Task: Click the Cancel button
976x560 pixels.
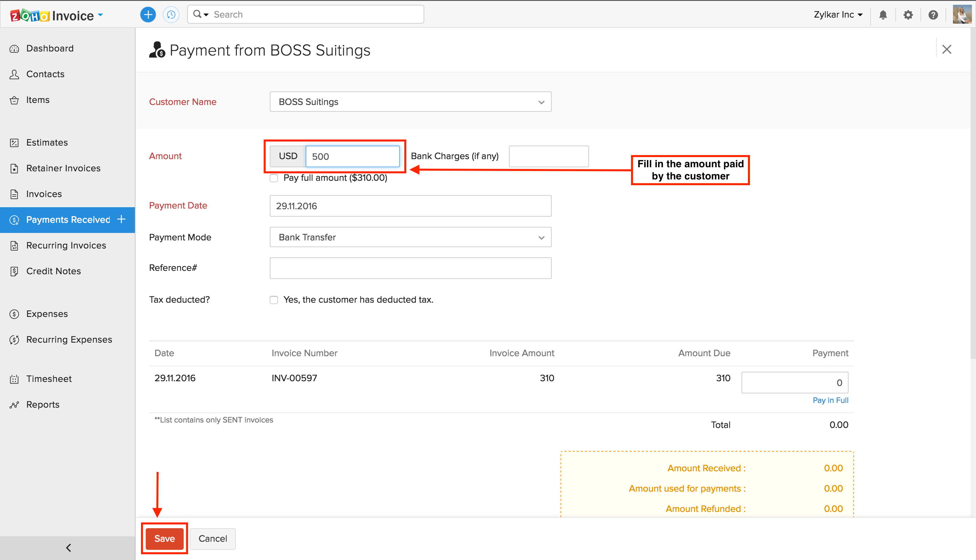Action: pyautogui.click(x=212, y=538)
